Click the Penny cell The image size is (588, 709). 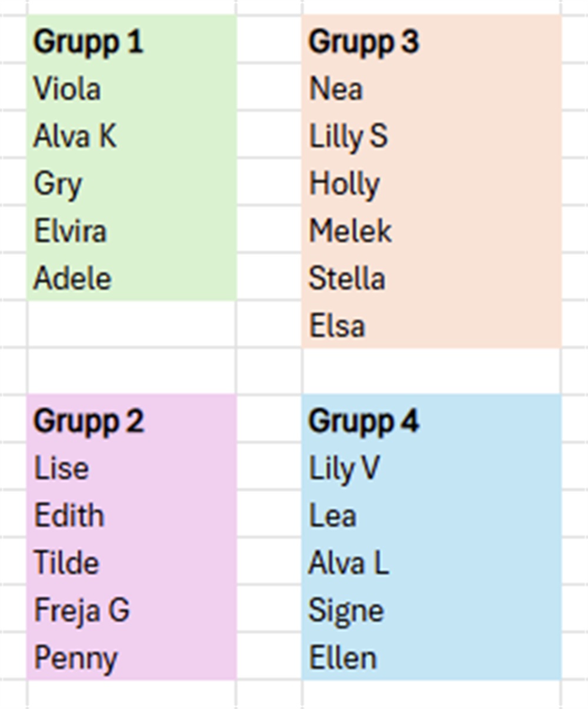tap(76, 658)
